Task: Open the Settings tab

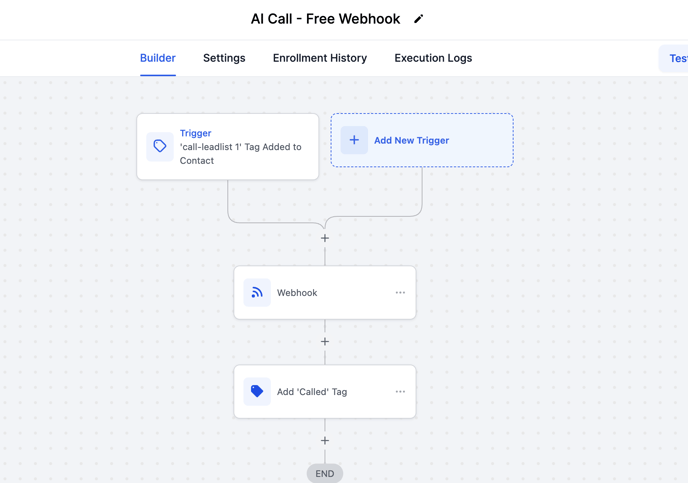Action: tap(224, 58)
